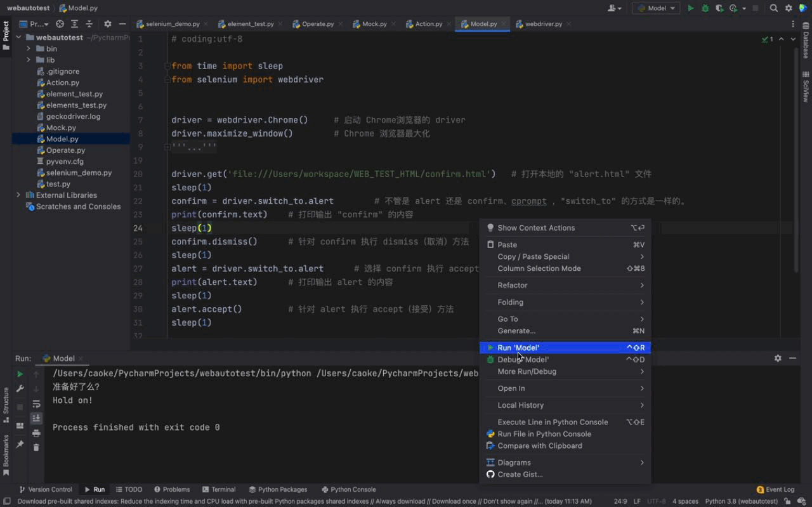This screenshot has width=812, height=507.
Task: Open Project panel options gear
Action: point(107,24)
